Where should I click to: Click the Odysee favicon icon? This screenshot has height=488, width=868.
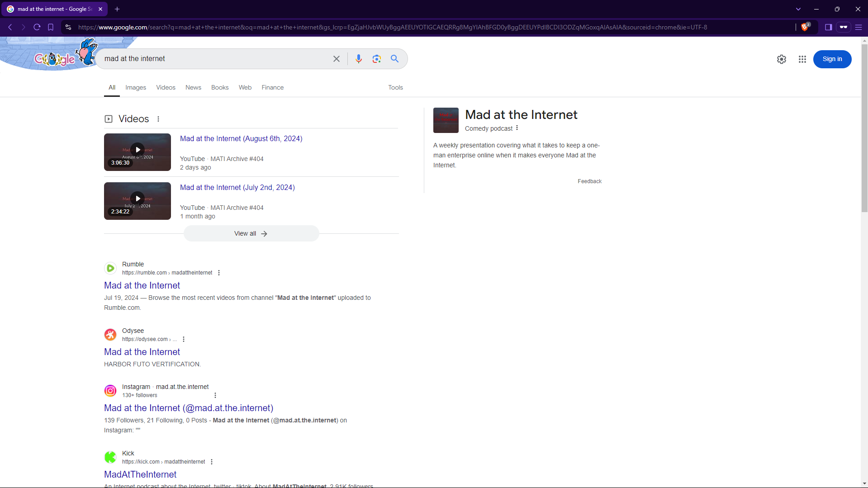click(110, 335)
